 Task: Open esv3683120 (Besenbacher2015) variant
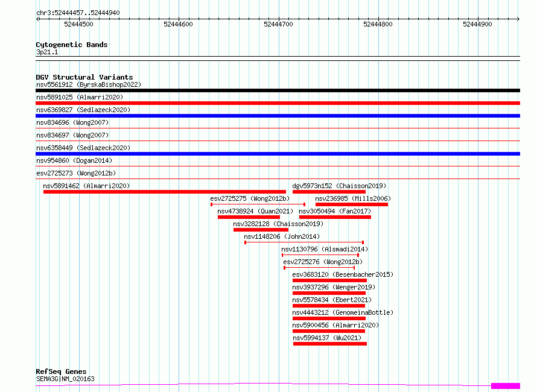pyautogui.click(x=343, y=274)
